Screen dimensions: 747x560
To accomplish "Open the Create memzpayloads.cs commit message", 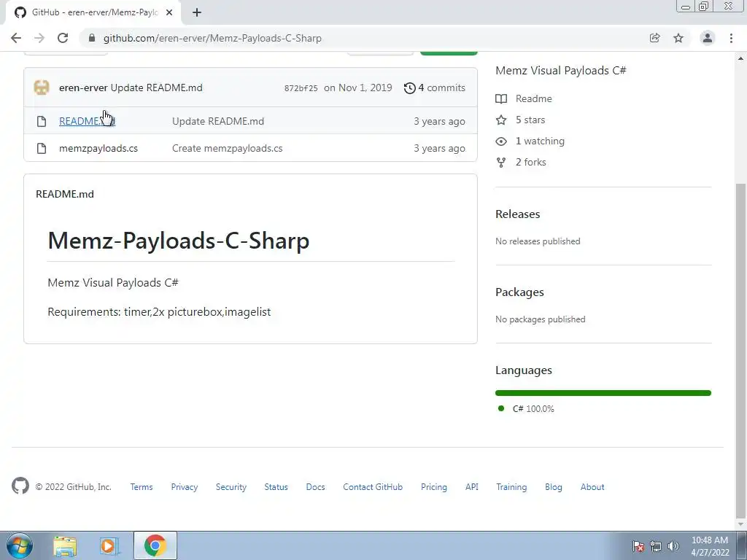I will [228, 148].
